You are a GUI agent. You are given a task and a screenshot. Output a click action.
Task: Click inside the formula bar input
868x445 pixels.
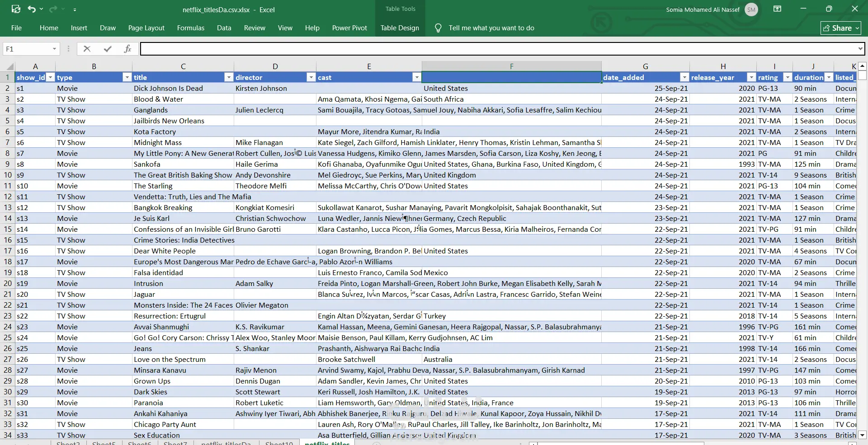pyautogui.click(x=499, y=49)
